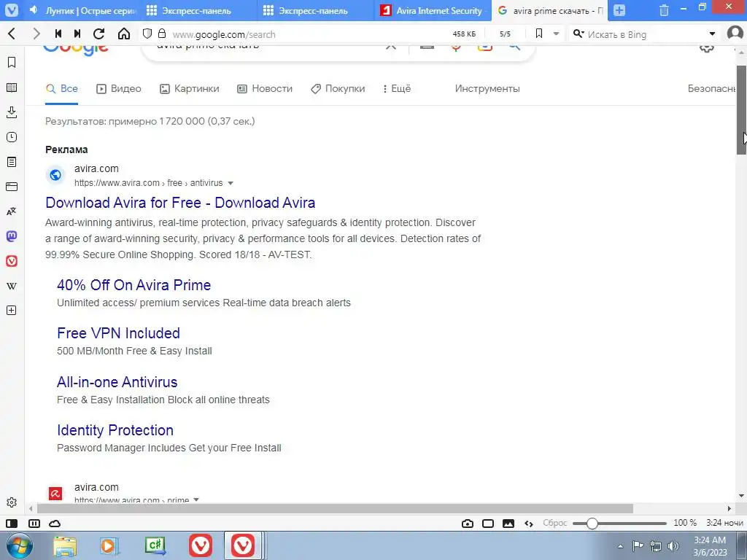Open the Free VPN Included link

(x=119, y=332)
